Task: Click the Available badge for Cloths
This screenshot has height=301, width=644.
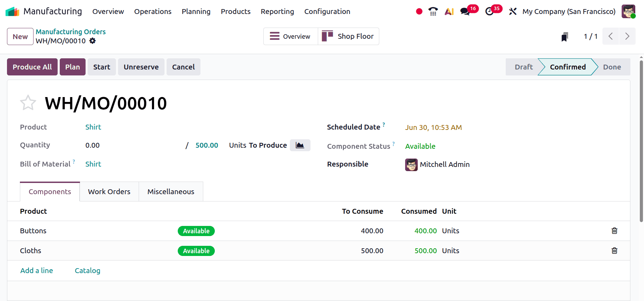Action: pos(196,251)
